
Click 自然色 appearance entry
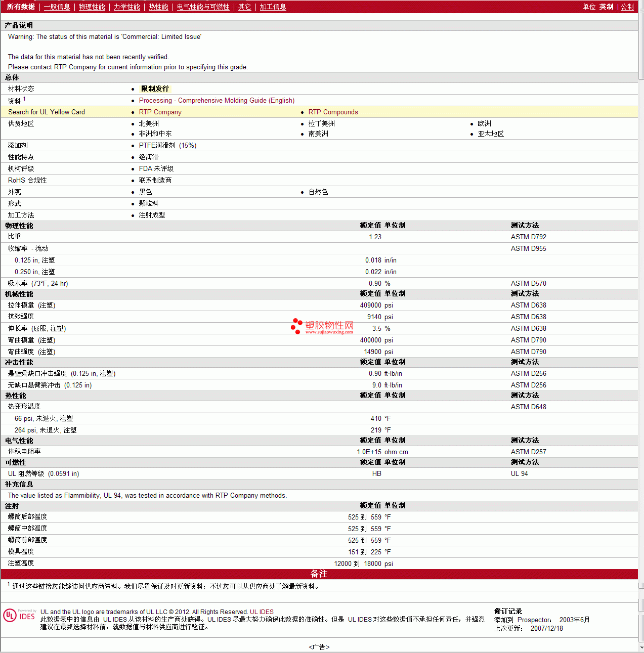coord(318,192)
